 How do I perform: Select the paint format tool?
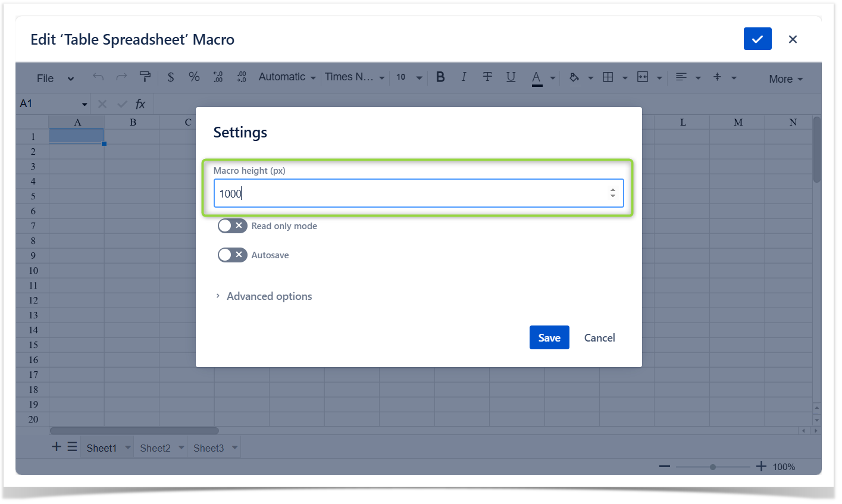(x=145, y=77)
